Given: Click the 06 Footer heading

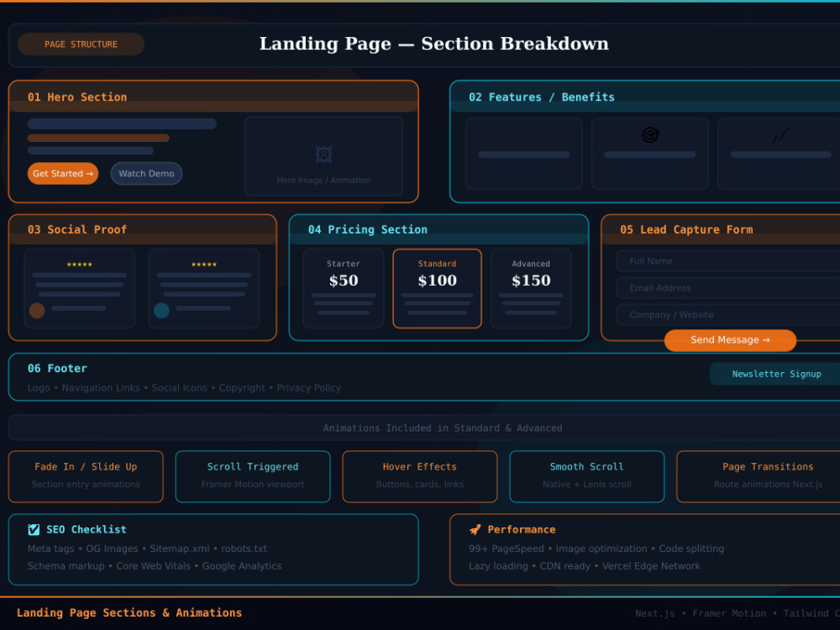Looking at the screenshot, I should click(x=57, y=369).
